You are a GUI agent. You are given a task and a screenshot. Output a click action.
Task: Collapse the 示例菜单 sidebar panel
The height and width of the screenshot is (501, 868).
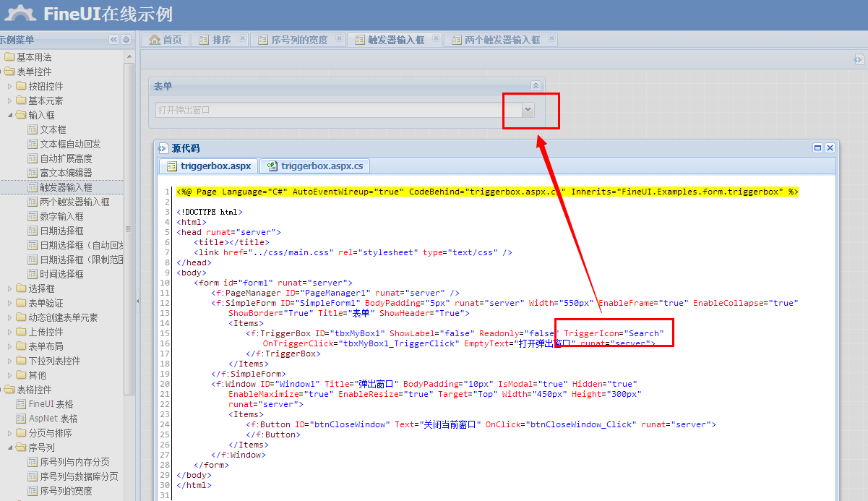tap(113, 40)
